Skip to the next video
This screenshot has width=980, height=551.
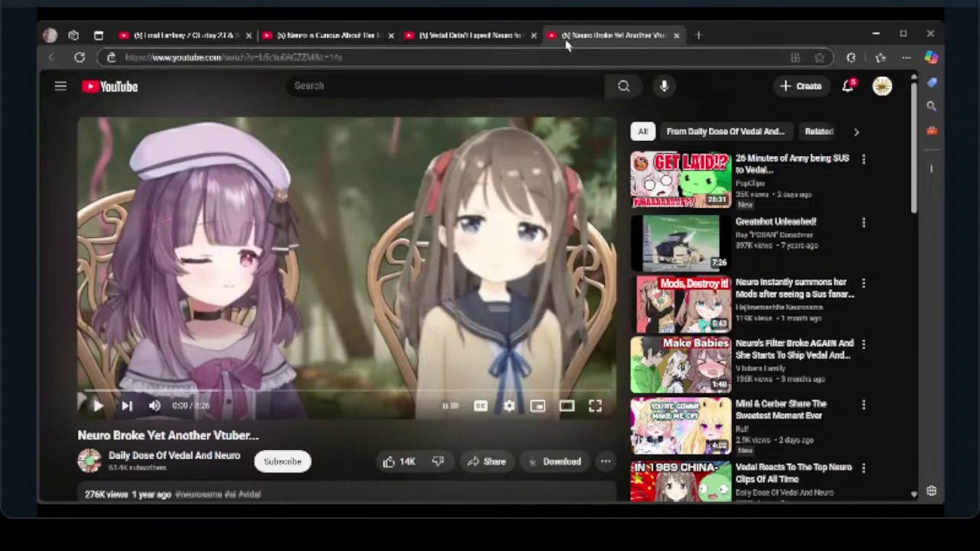(126, 406)
